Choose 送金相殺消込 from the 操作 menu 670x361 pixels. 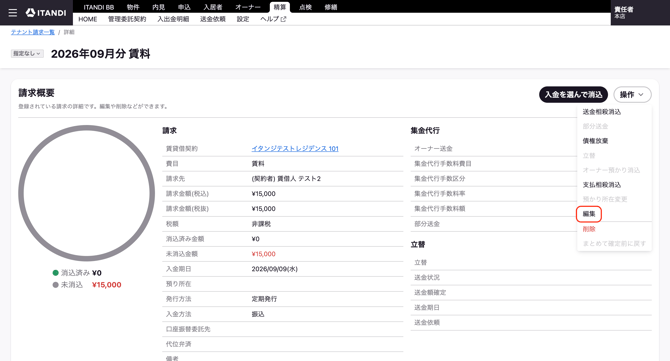[x=602, y=112]
